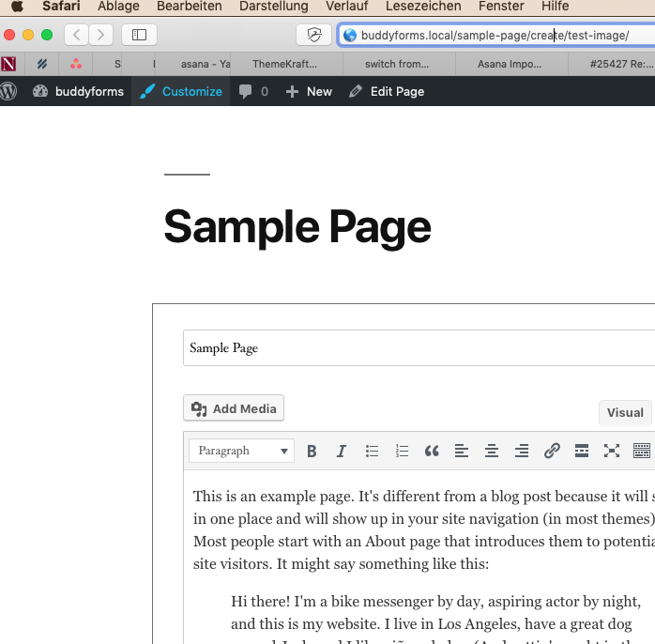Screen dimensions: 655x644
Task: Align text center
Action: pos(492,451)
